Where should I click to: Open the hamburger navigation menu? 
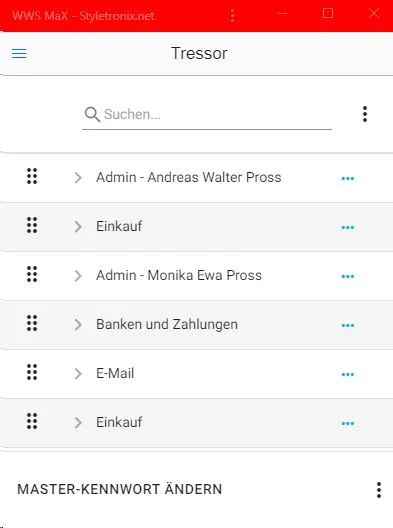[x=19, y=53]
